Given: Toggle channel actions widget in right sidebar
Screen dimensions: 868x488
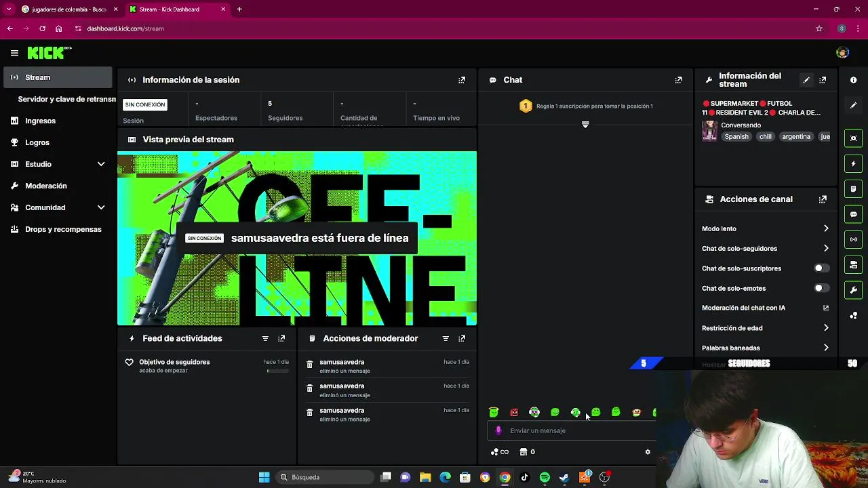Looking at the screenshot, I should (853, 264).
